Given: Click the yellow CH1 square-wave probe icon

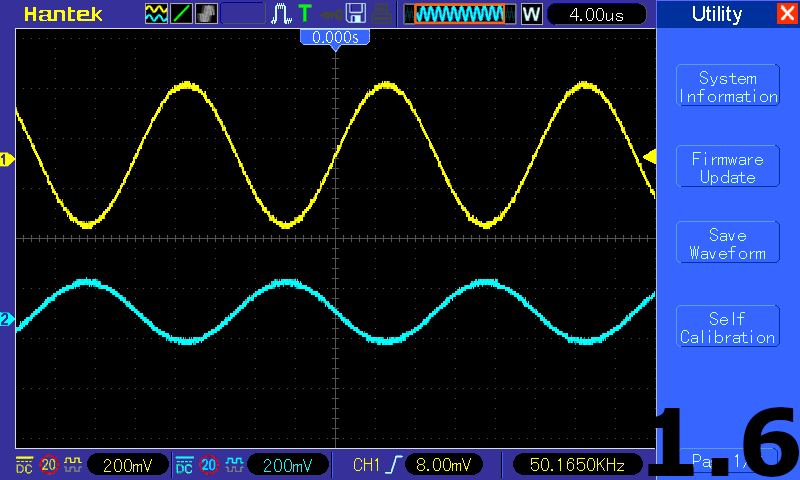Looking at the screenshot, I should tap(73, 464).
